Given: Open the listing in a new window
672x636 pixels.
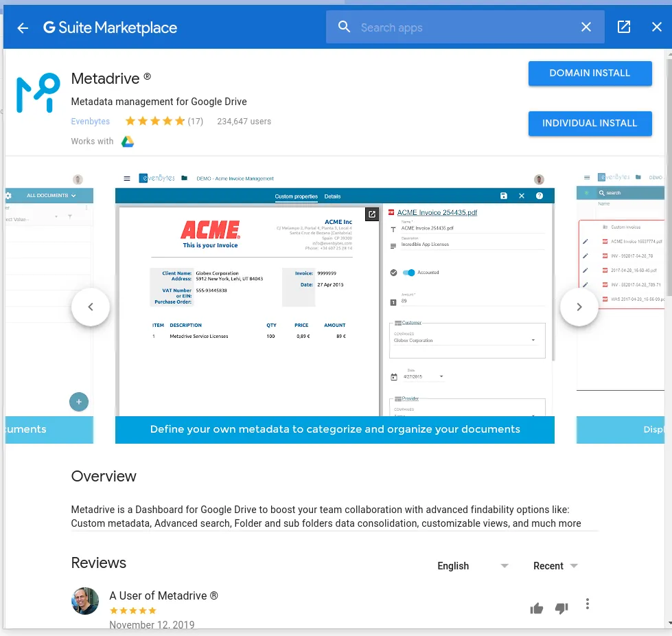Looking at the screenshot, I should 623,27.
